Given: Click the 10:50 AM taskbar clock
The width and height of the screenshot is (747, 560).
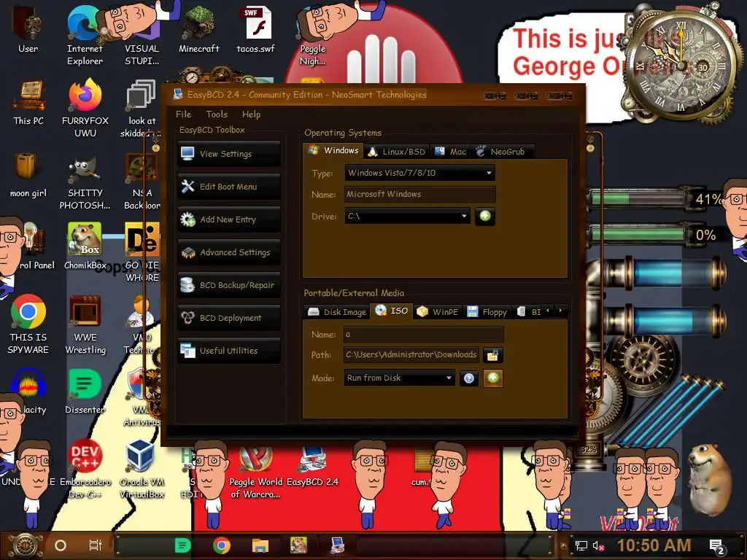Looking at the screenshot, I should point(654,545).
